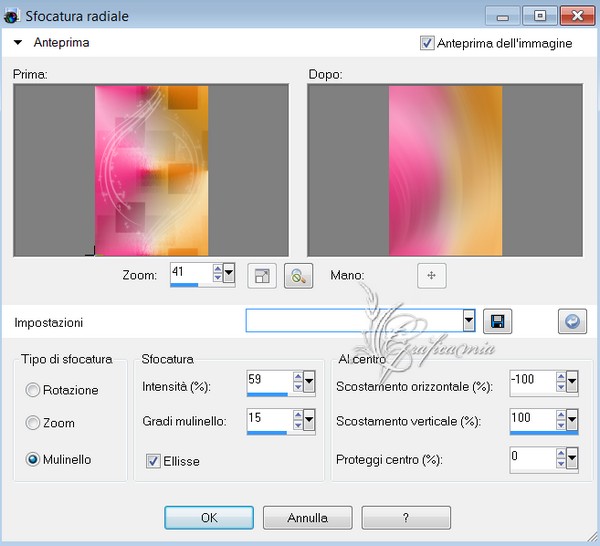Decrease Scostamento verticale with down arrow

[x=561, y=425]
